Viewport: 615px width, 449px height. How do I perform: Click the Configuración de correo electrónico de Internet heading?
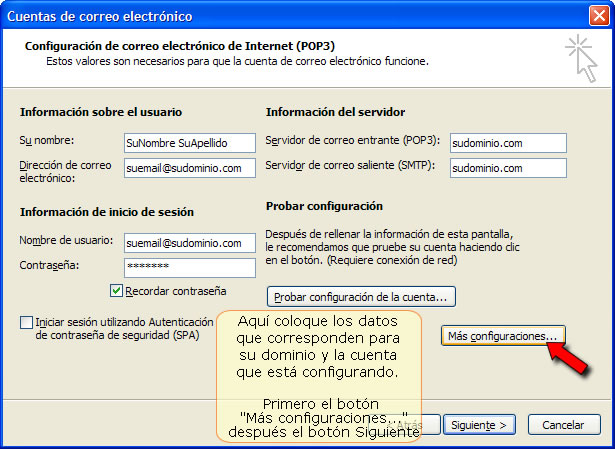tap(180, 46)
